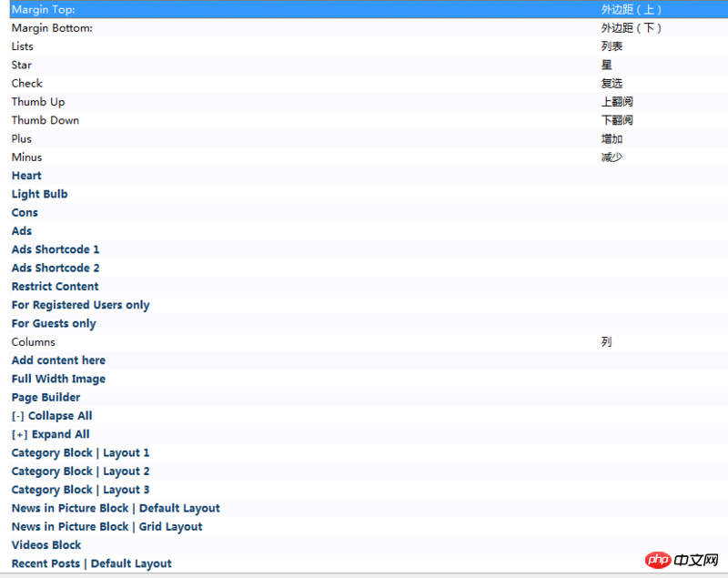Select the 'Columns' source string
This screenshot has width=728, height=578.
(x=33, y=342)
